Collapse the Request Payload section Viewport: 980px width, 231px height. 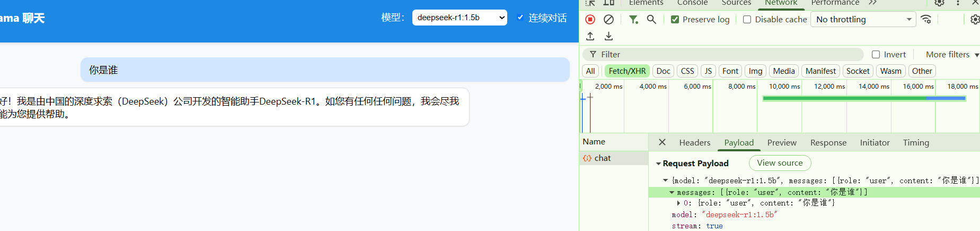pos(658,164)
